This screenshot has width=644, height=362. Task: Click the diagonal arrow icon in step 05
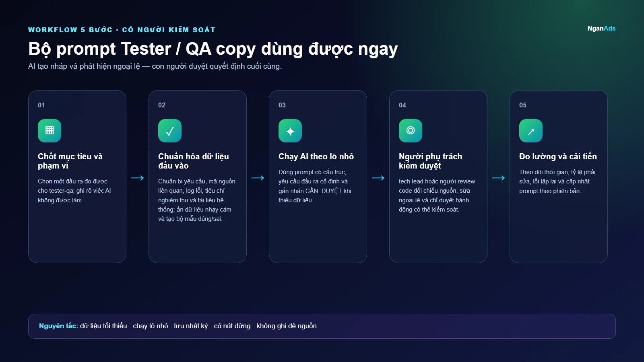coord(531,131)
